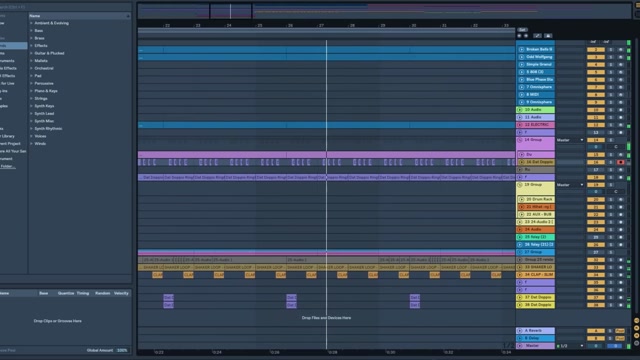Click the fold icon on the B Delay return track
The height and width of the screenshot is (360, 640).
pos(520,338)
